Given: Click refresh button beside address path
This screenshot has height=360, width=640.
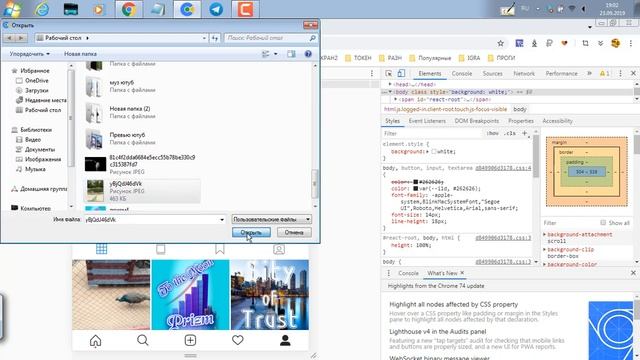Looking at the screenshot, I should [x=215, y=38].
